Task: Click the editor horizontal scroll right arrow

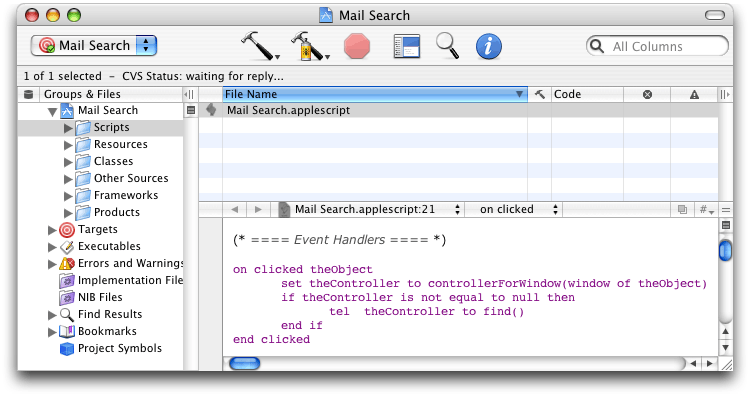Action: 710,364
